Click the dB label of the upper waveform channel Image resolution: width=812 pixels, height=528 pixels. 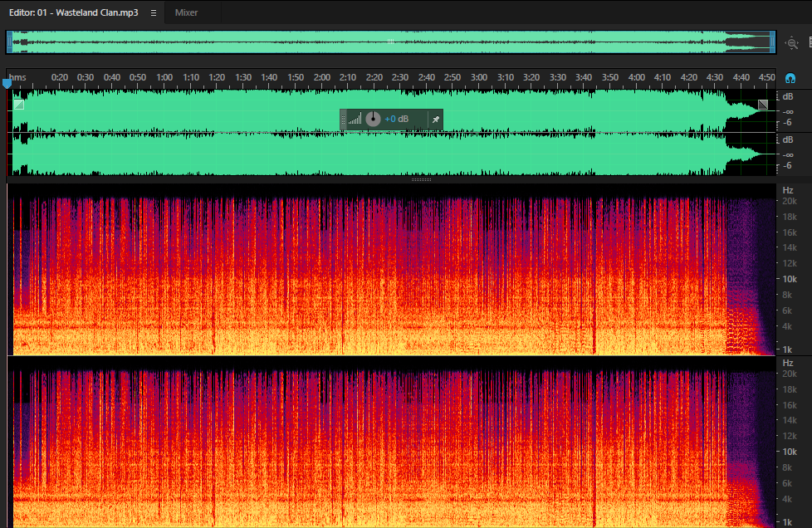788,96
